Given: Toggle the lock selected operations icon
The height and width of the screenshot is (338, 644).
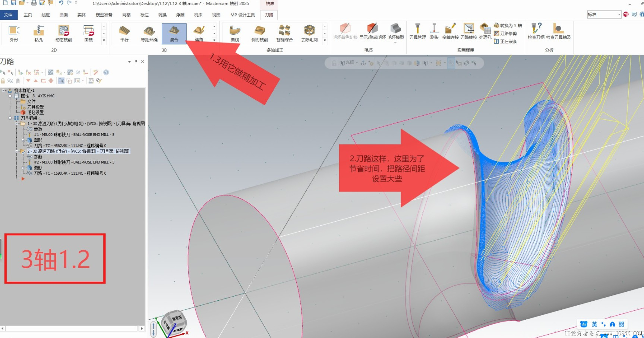Looking at the screenshot, I should click(x=3, y=81).
